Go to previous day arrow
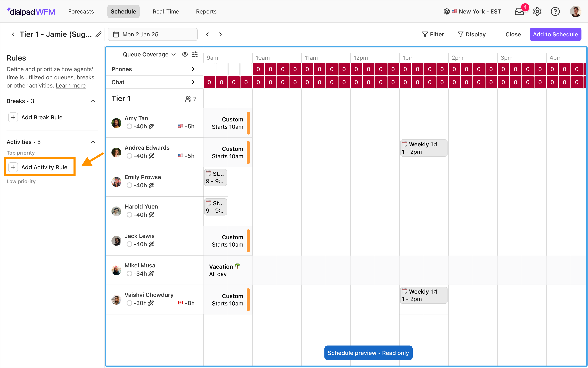Screen dimensions: 588x368 pyautogui.click(x=207, y=34)
